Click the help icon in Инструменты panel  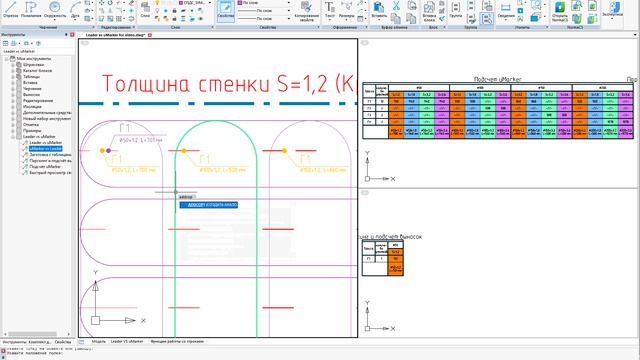point(38,43)
